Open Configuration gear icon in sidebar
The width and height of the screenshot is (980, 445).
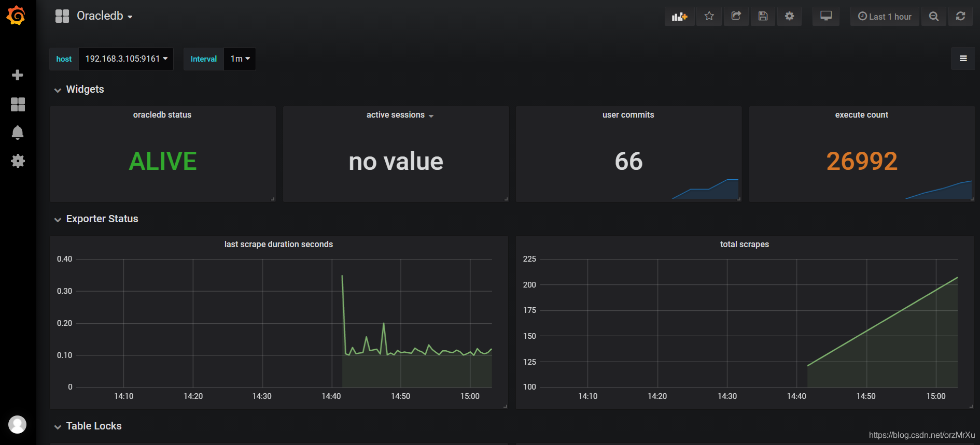coord(18,161)
